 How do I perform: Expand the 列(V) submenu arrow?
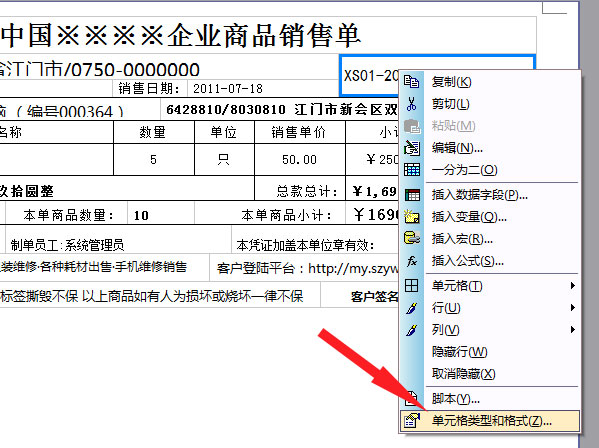click(572, 330)
